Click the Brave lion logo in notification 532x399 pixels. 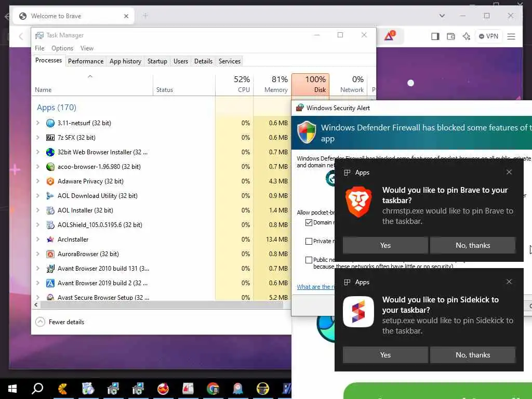[x=358, y=202]
